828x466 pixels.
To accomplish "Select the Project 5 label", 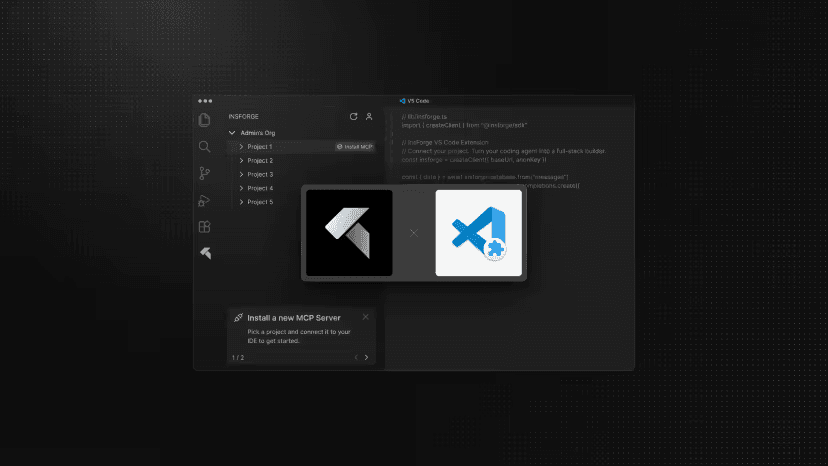I will [260, 202].
